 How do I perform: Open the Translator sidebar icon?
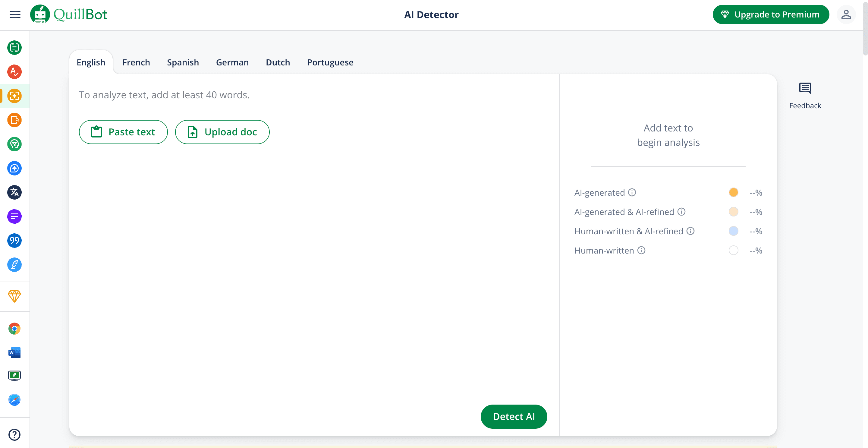coord(14,192)
